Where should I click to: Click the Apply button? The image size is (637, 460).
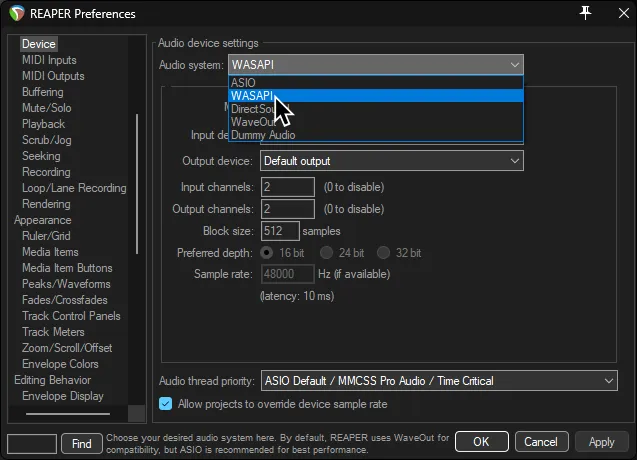pos(602,442)
